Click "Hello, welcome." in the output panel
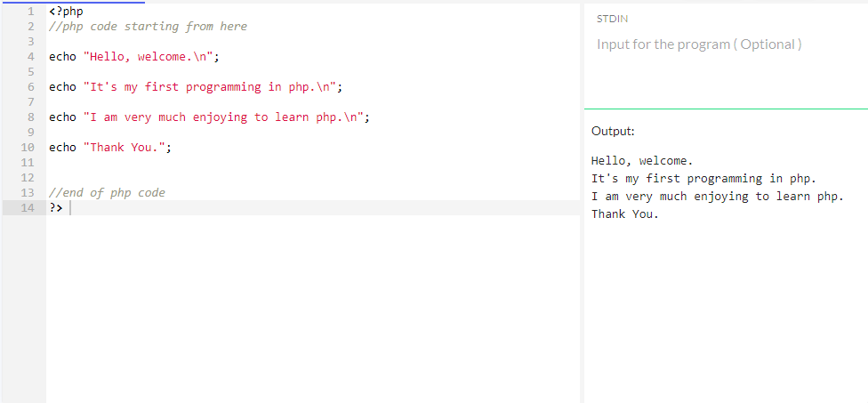Viewport: 868px width, 403px height. click(x=641, y=161)
